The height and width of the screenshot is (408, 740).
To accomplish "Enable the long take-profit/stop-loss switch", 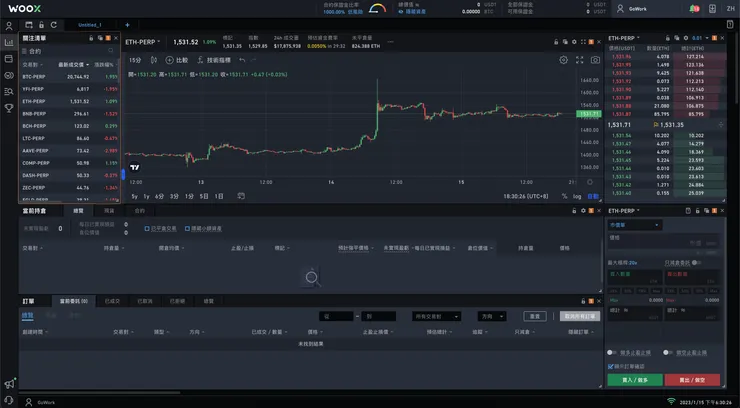I will 612,352.
